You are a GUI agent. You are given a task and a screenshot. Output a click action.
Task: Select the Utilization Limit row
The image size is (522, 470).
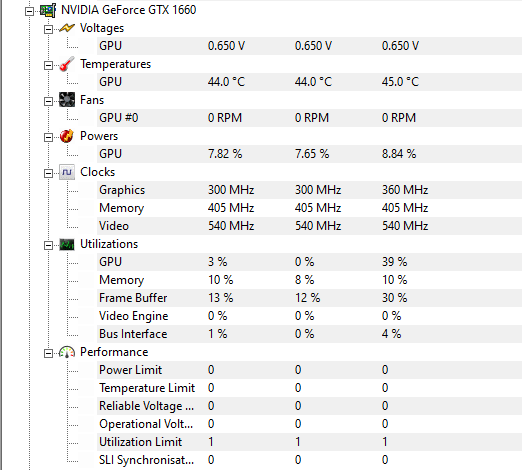[x=309, y=442]
